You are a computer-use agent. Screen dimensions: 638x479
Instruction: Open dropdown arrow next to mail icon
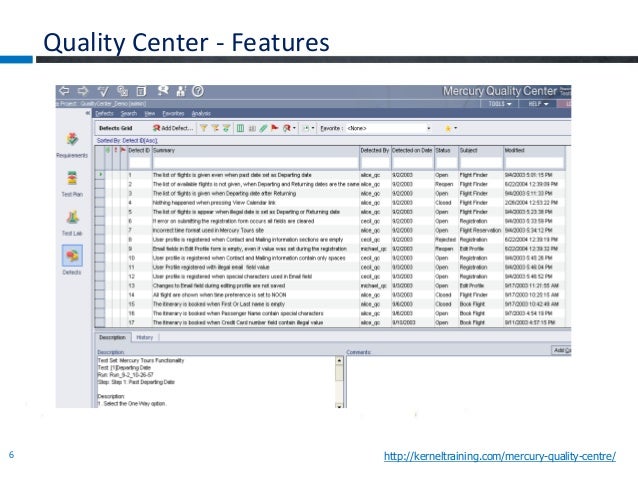(x=294, y=128)
